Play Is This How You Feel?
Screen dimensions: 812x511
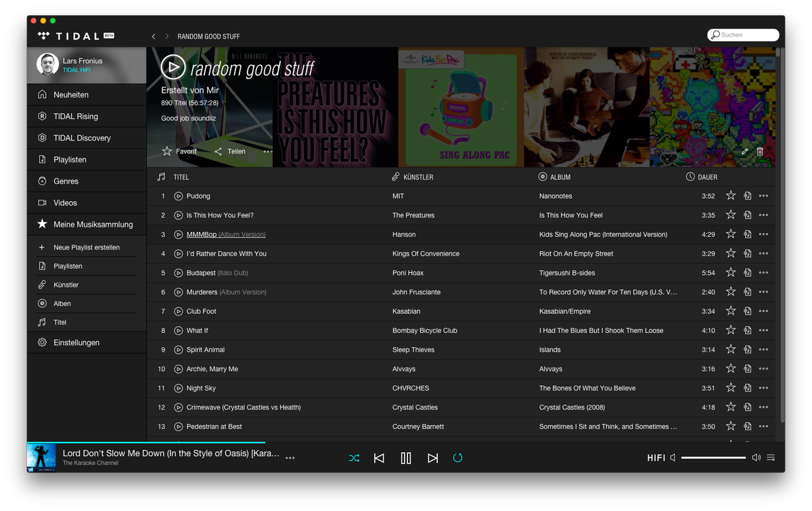[179, 215]
